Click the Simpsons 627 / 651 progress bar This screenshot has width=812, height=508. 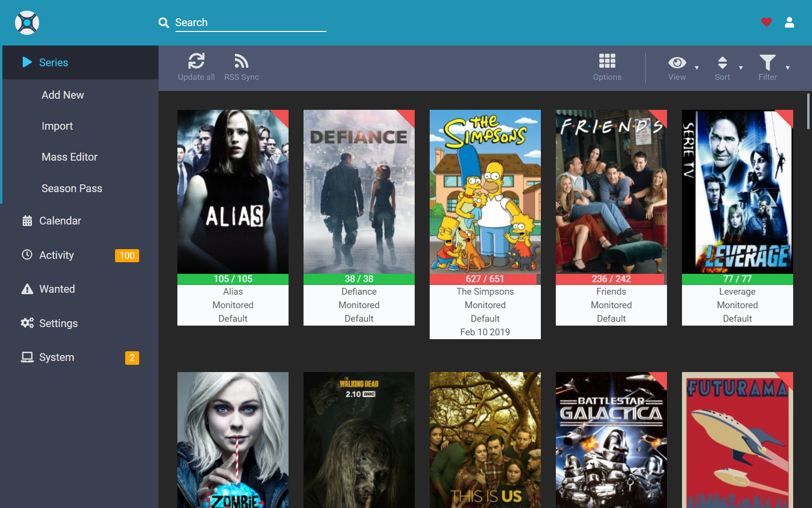click(x=485, y=279)
